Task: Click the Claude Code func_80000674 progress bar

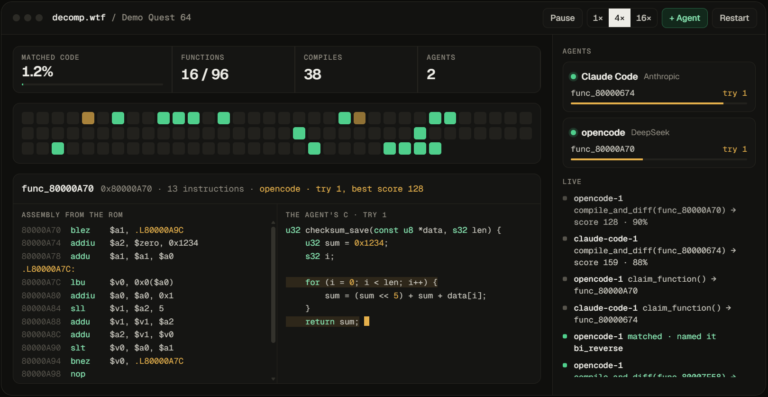Action: [659, 103]
